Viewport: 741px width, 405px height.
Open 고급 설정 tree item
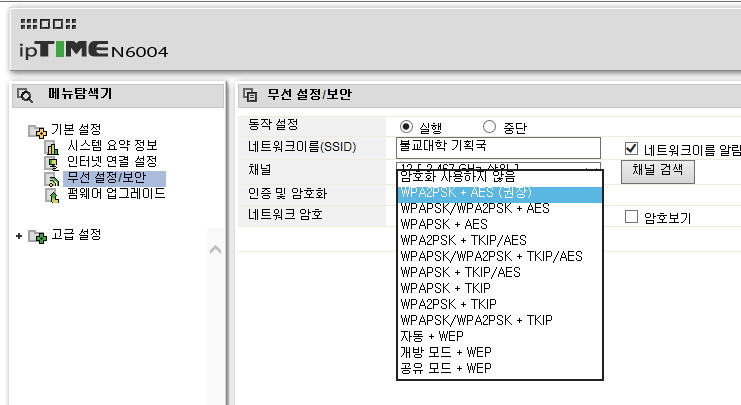pyautogui.click(x=76, y=234)
